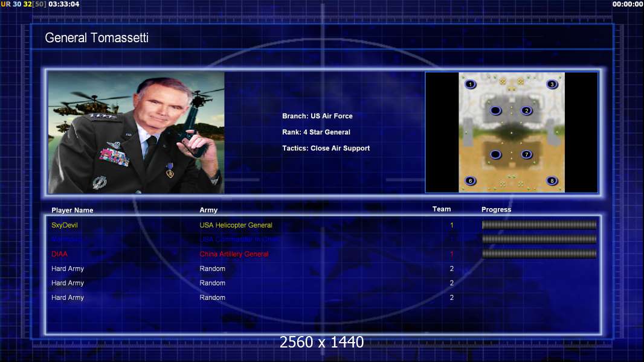The height and width of the screenshot is (362, 644).
Task: Click the unnumbered marker left of position 7
Action: tap(496, 154)
